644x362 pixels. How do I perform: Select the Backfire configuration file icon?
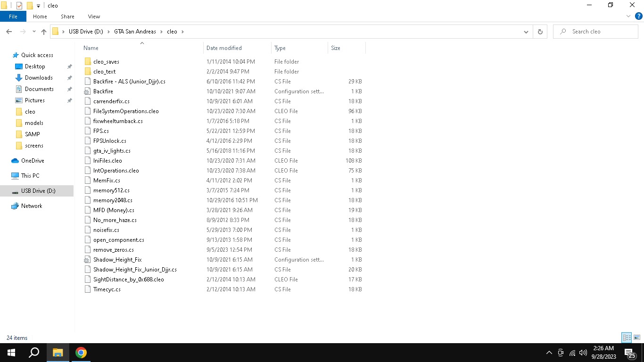pos(88,91)
